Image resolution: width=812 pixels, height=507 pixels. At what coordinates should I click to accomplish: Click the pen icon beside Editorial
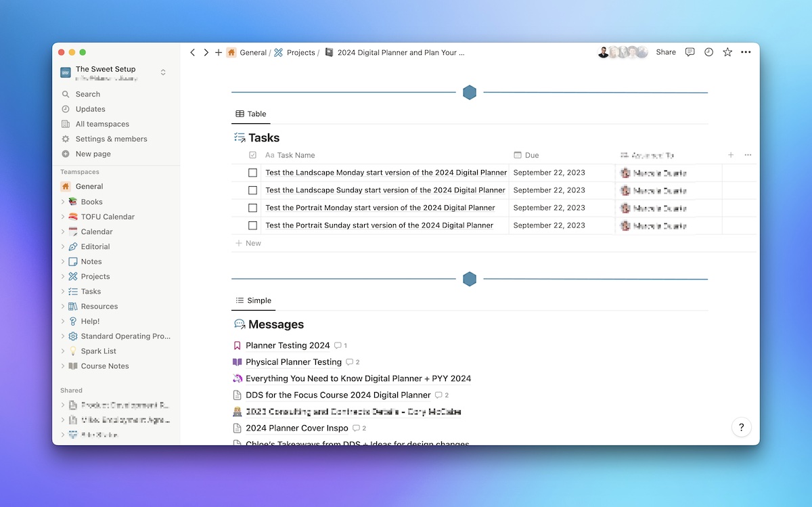[73, 246]
